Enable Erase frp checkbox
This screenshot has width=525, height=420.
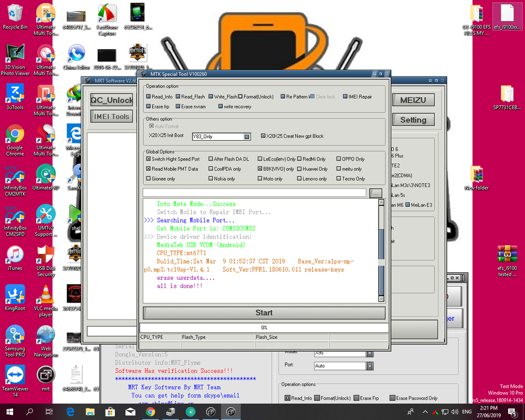149,106
